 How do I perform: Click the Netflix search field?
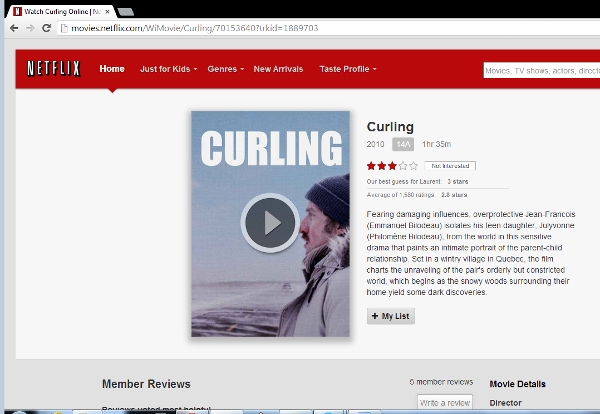[x=541, y=70]
